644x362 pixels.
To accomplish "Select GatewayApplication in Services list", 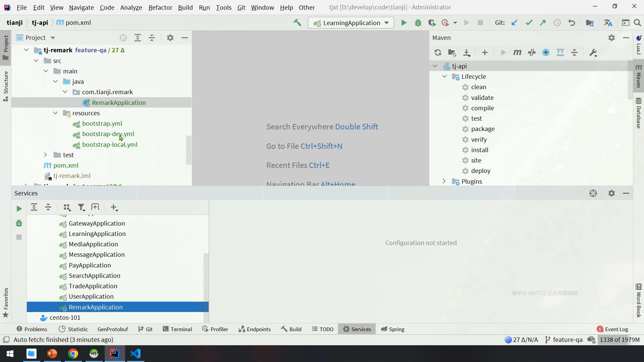I will tap(97, 224).
